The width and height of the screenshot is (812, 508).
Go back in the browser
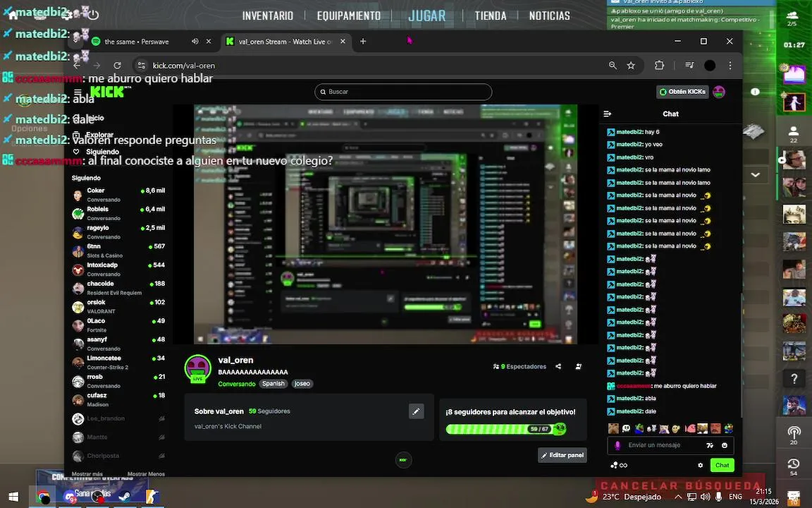coord(77,66)
